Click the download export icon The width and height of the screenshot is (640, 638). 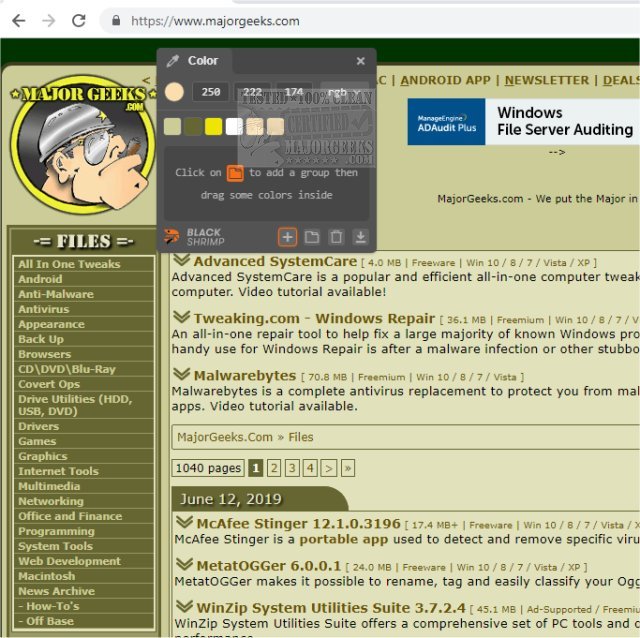(x=360, y=237)
